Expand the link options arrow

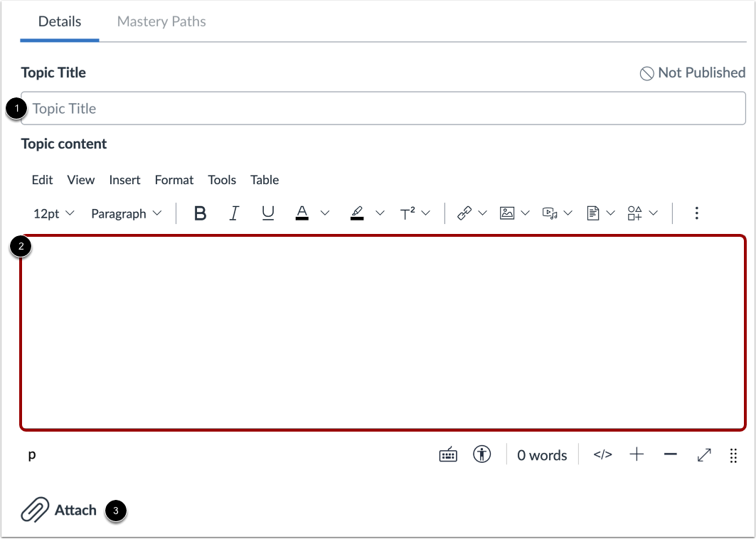(482, 213)
